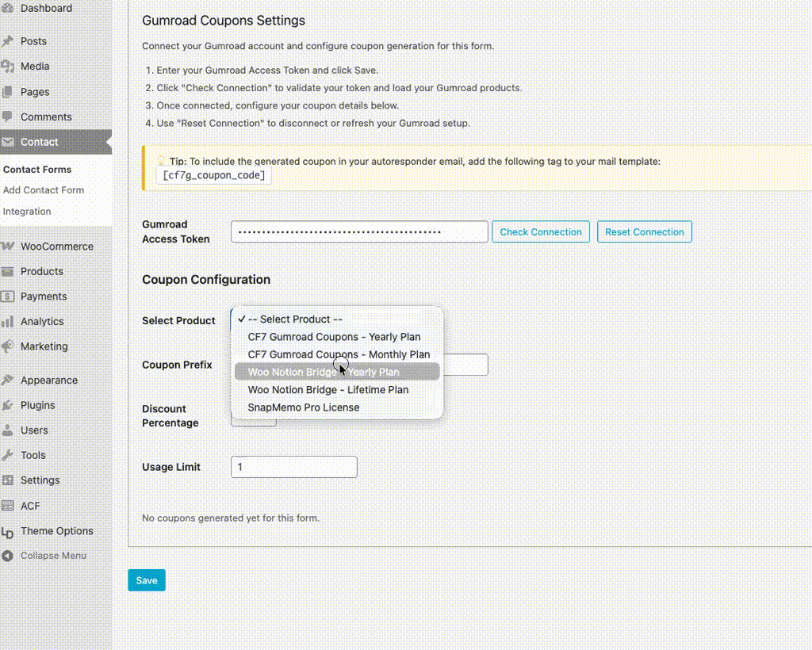The height and width of the screenshot is (650, 812).
Task: Click the Marketing megaphone icon
Action: [10, 346]
